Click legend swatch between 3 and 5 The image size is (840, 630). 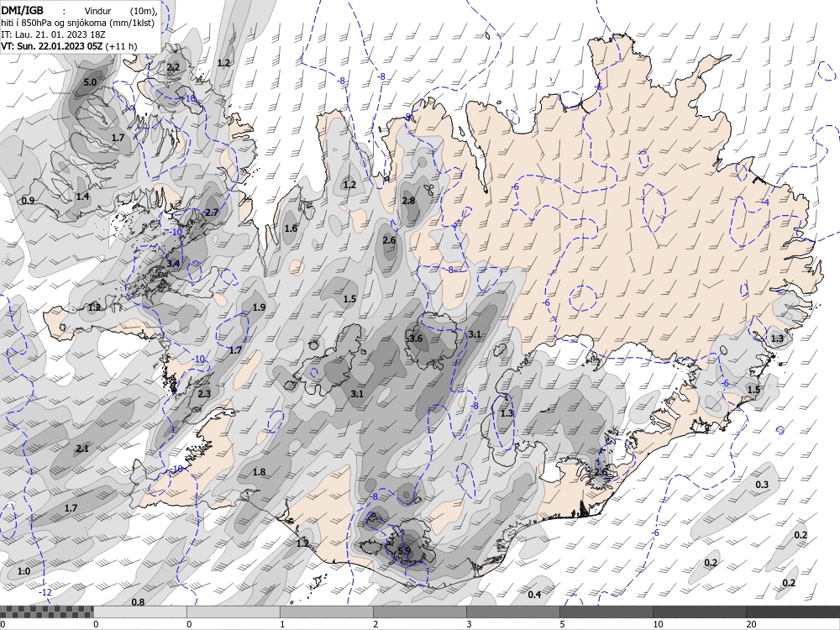(x=512, y=612)
